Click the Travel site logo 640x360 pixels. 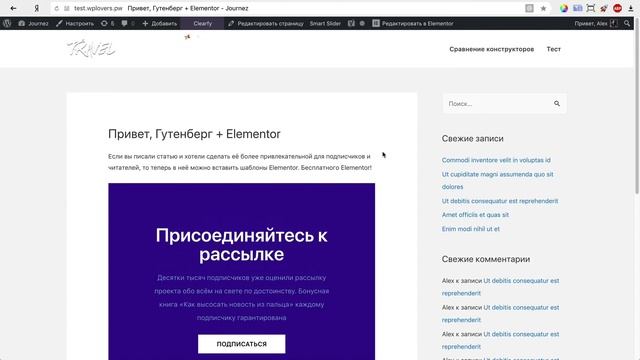pyautogui.click(x=91, y=49)
